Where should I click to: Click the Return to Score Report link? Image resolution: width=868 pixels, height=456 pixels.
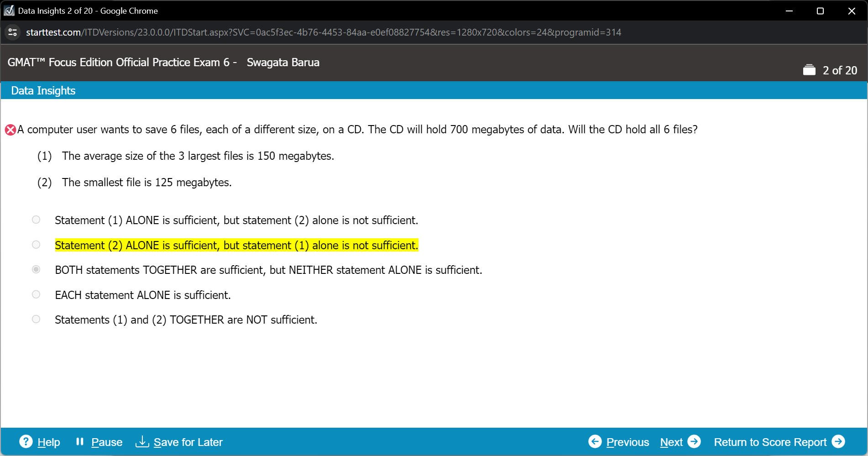(770, 441)
